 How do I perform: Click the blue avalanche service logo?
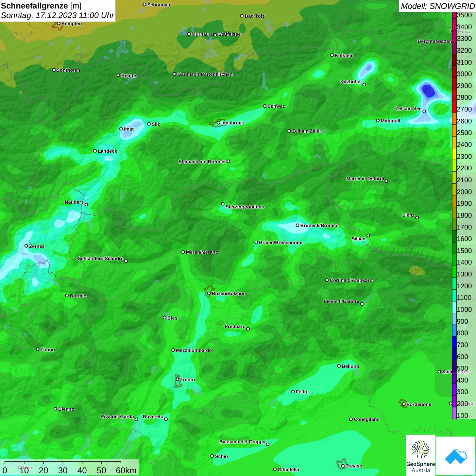[456, 456]
